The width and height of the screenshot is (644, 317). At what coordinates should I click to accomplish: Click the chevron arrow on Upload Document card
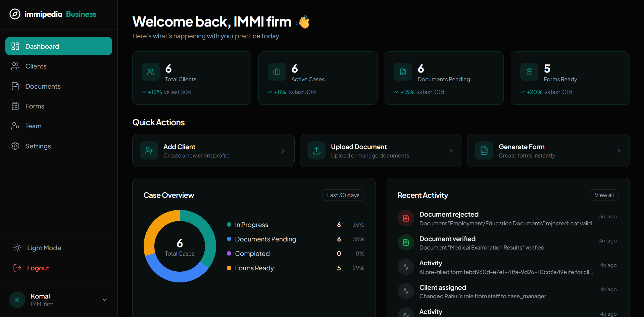(451, 151)
